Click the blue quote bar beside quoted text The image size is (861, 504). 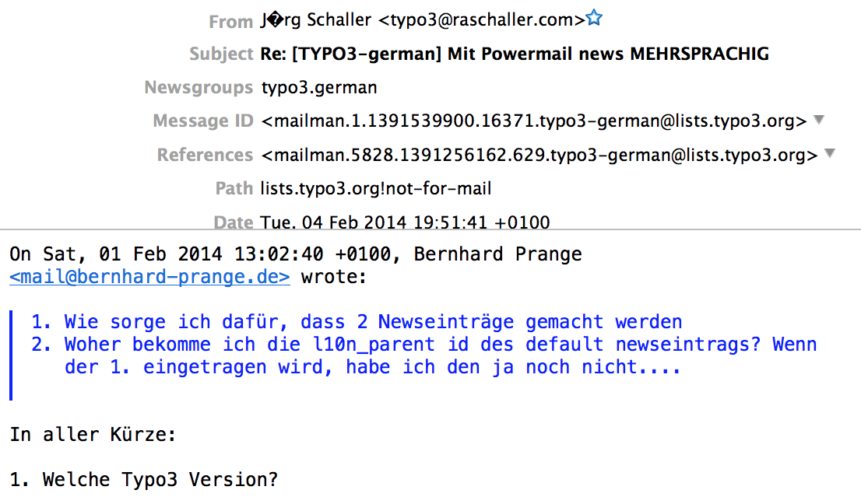(11, 355)
